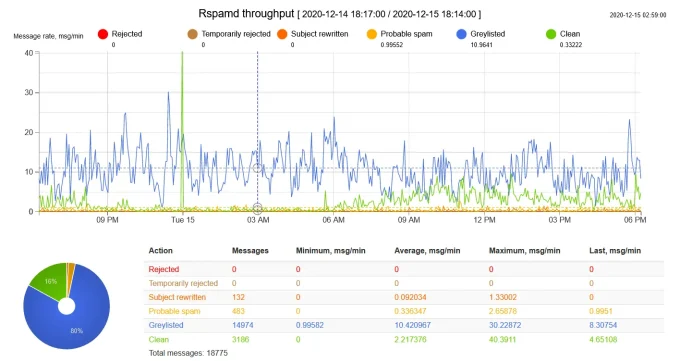This screenshot has width=680, height=361.
Task: Toggle the Greylisted legend label
Action: click(x=487, y=34)
